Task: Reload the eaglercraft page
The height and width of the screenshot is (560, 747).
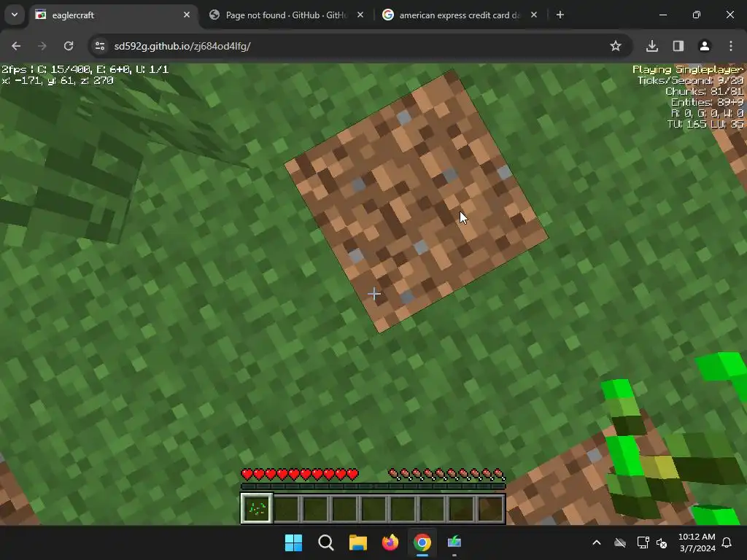Action: pyautogui.click(x=69, y=46)
